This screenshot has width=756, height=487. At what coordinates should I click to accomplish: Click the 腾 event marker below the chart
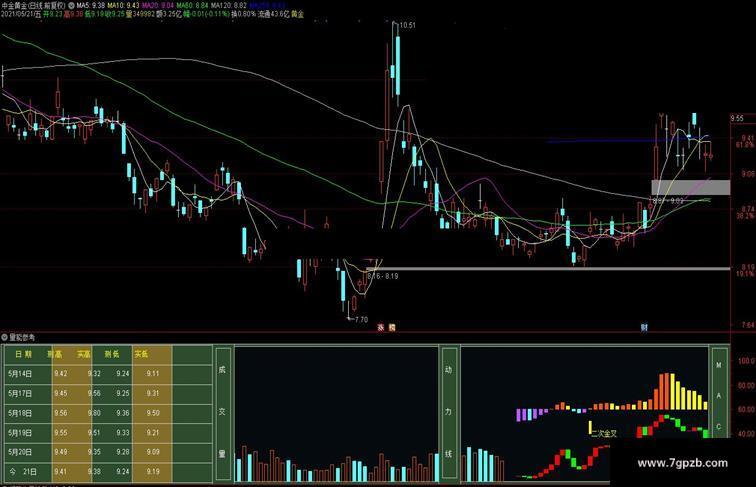coord(392,328)
